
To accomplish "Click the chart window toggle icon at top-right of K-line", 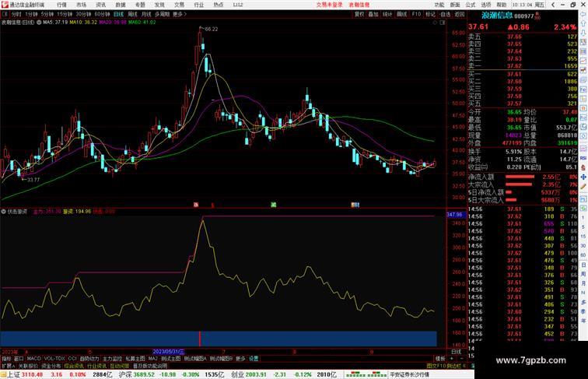I will (442, 23).
